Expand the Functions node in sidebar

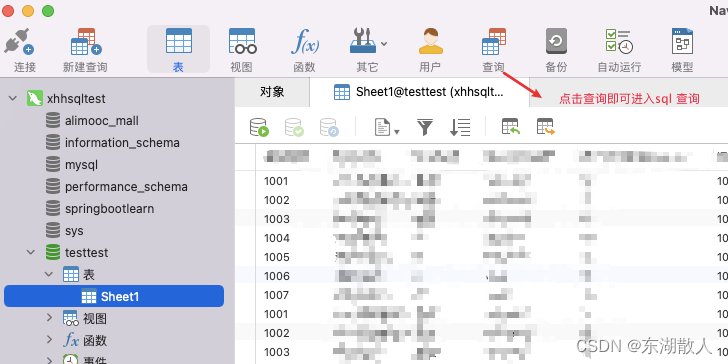[x=49, y=340]
